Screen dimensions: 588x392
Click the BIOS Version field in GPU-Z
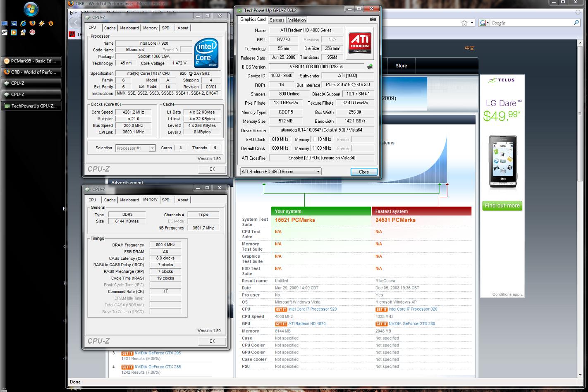[316, 67]
